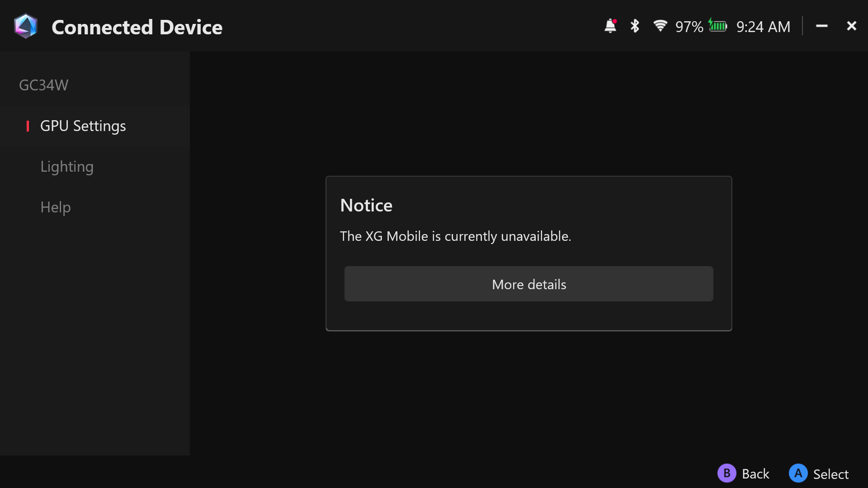Minimize the Connected Device window
The height and width of the screenshot is (488, 868).
(x=822, y=26)
